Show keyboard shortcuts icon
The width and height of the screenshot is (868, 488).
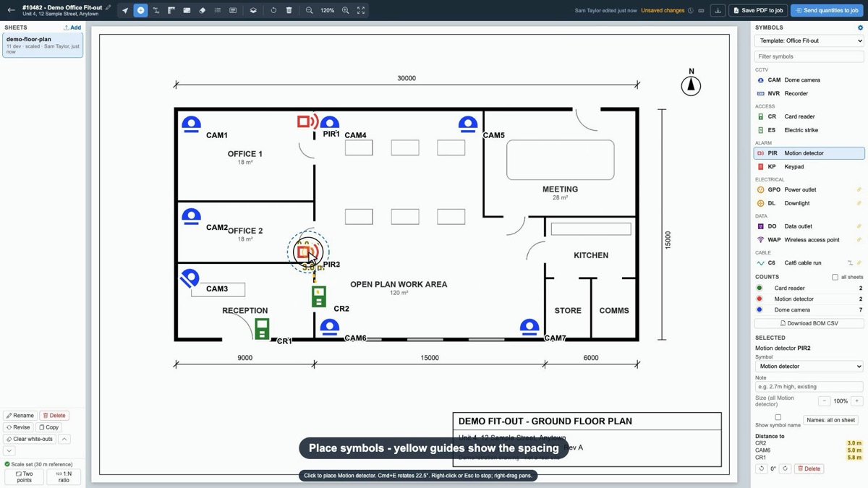pyautogui.click(x=701, y=11)
